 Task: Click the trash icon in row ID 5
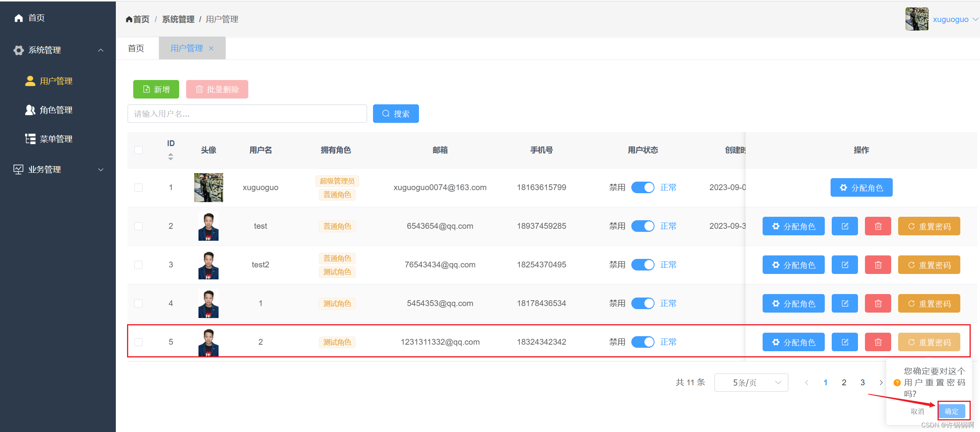click(x=878, y=342)
